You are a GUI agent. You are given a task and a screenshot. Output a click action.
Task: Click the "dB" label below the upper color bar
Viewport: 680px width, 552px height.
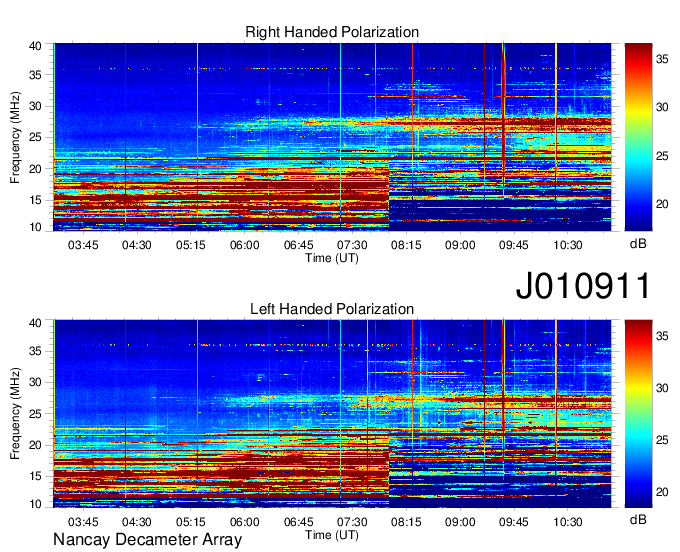coord(638,244)
